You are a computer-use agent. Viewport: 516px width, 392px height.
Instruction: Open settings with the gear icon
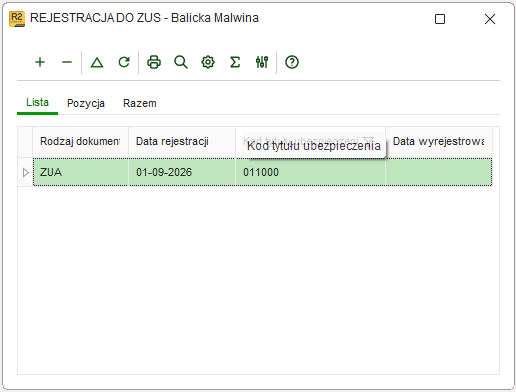[208, 62]
